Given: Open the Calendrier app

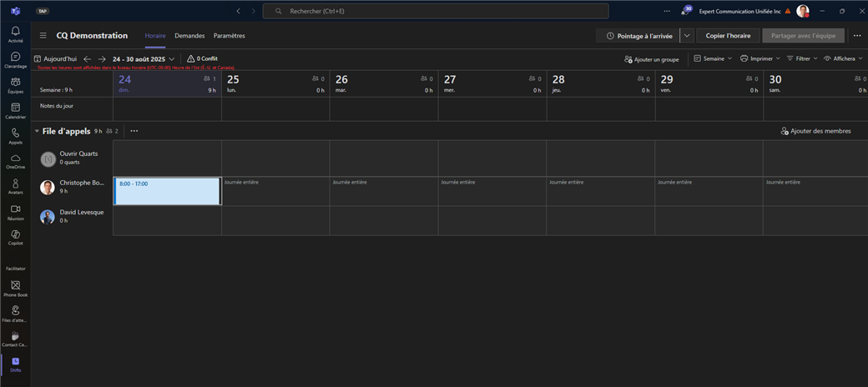Looking at the screenshot, I should pos(16,111).
